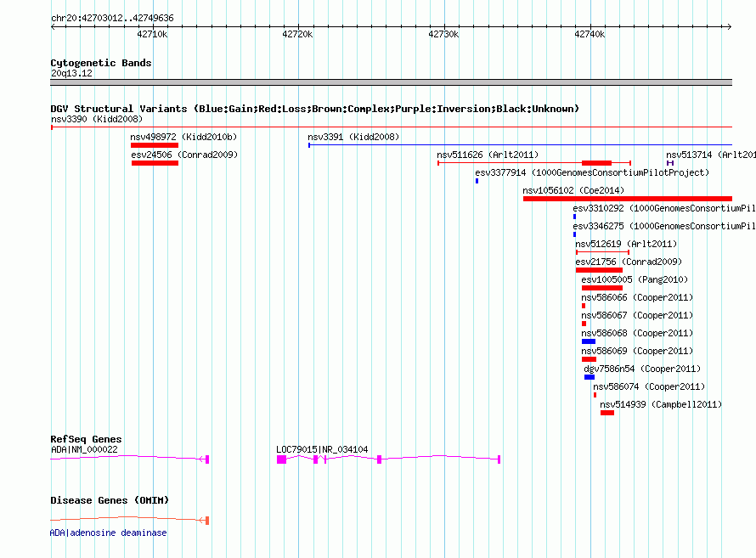Click the esv24506 red loss bar
This screenshot has height=558, width=756.
[x=155, y=163]
